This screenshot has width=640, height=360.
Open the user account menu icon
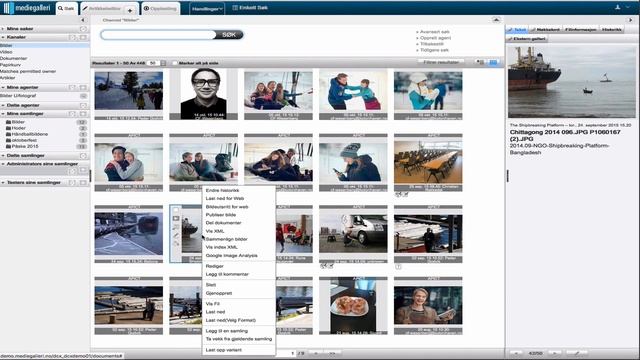[x=618, y=7]
